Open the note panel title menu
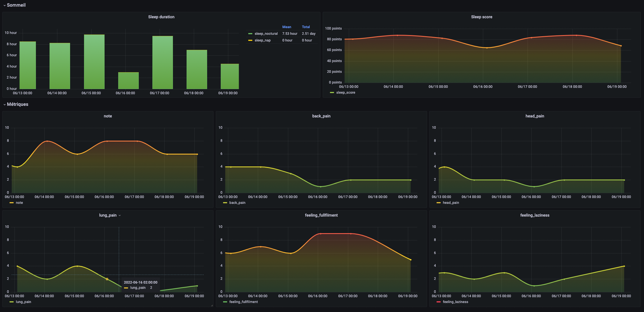 point(108,116)
